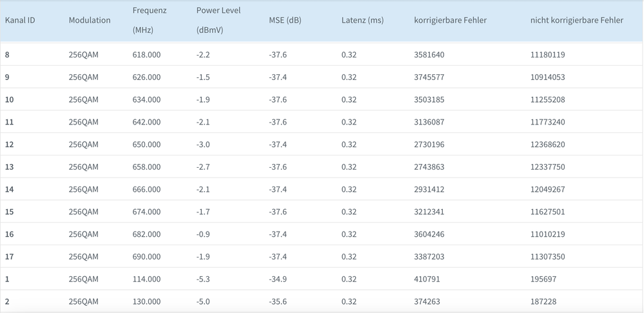Viewport: 644px width, 313px height.
Task: Click power level -2.2 in channel 8 row
Action: point(203,55)
